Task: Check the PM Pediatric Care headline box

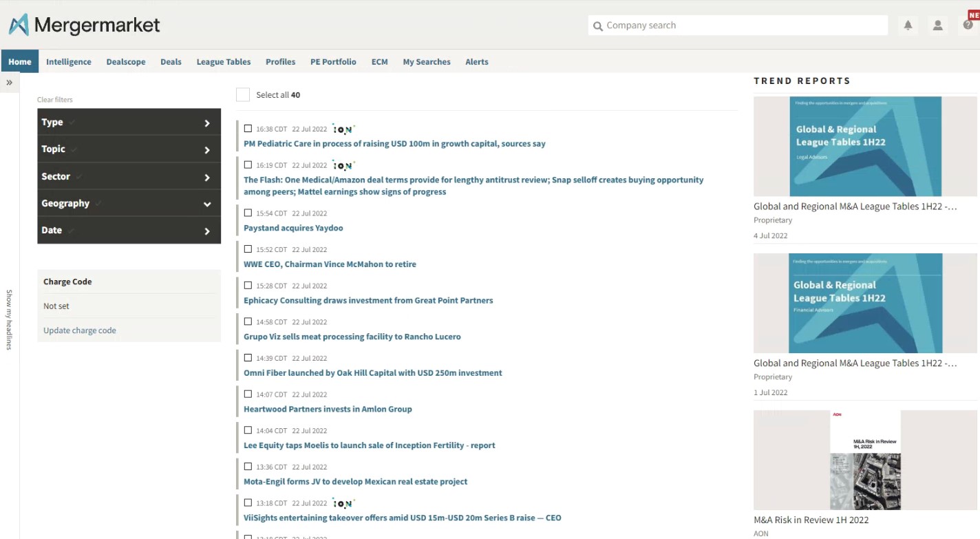Action: [x=248, y=129]
